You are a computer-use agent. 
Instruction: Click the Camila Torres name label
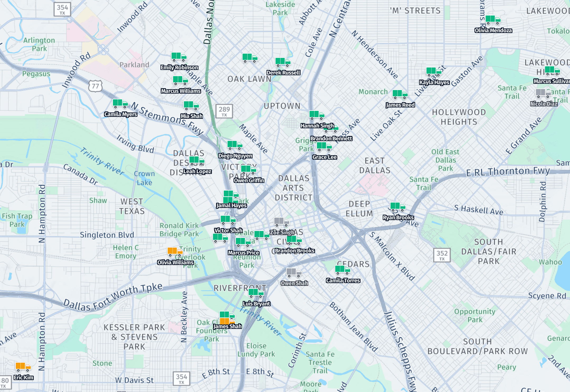pos(343,281)
